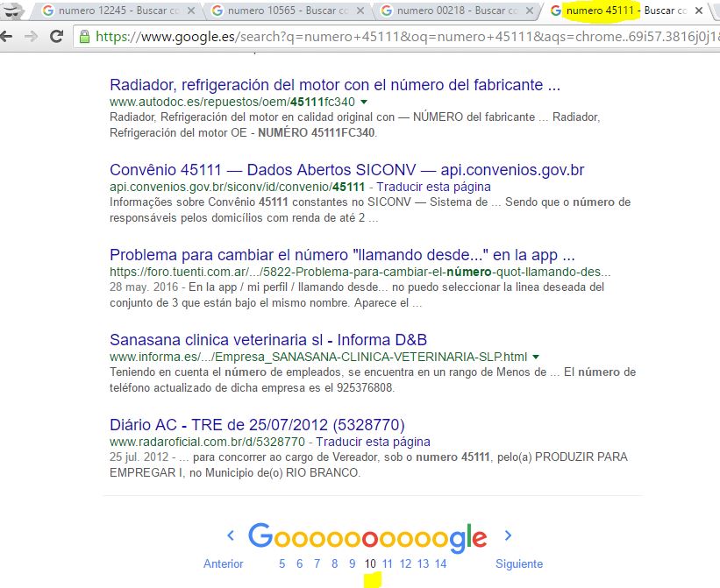This screenshot has height=588, width=720.
Task: Close the numero 00218 tab
Action: (530, 11)
